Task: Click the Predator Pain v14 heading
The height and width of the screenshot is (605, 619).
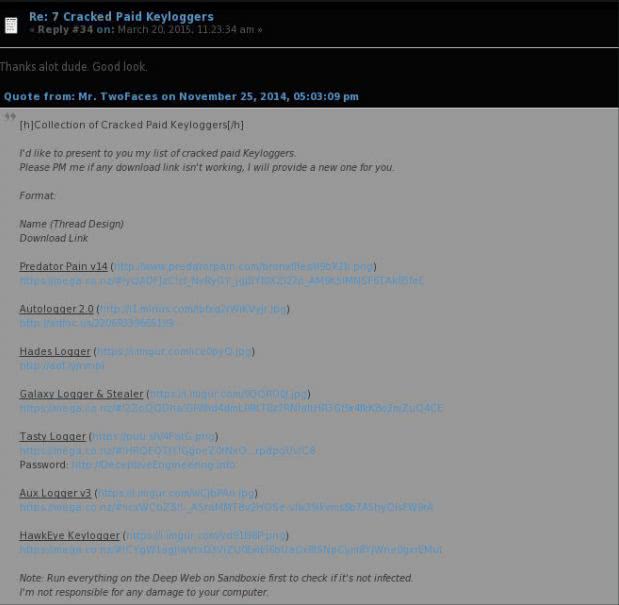Action: coord(64,267)
